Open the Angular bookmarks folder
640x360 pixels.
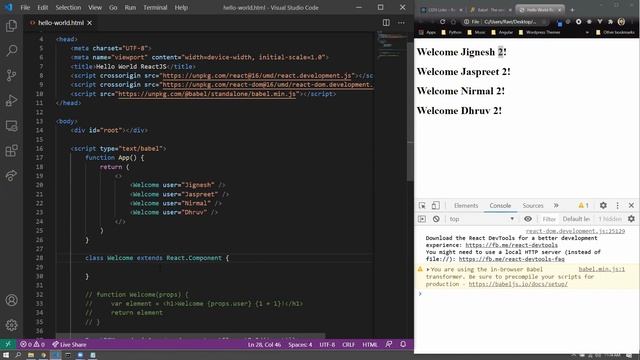[x=502, y=32]
